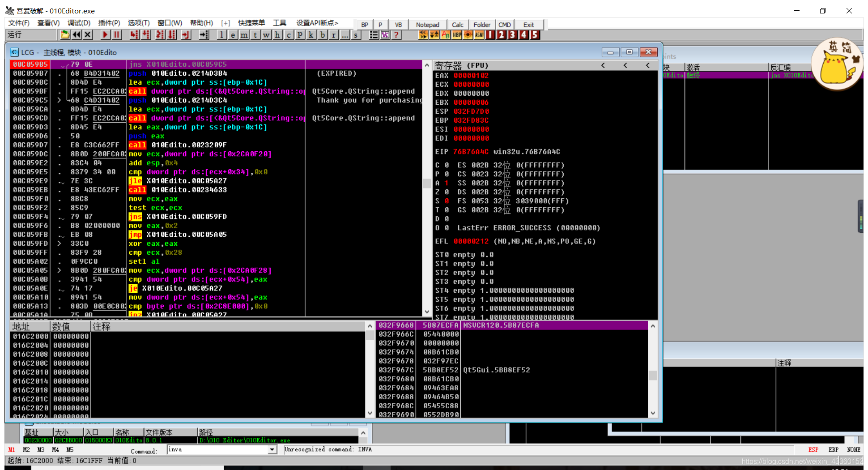The image size is (868, 470).
Task: Click the red question mark help icon
Action: 396,35
